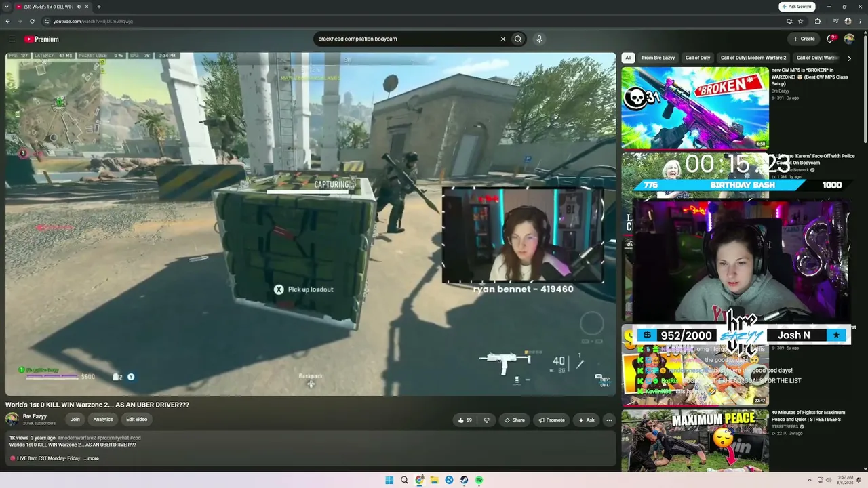Open YouTube notifications bell
Viewport: 868px width, 488px height.
830,39
